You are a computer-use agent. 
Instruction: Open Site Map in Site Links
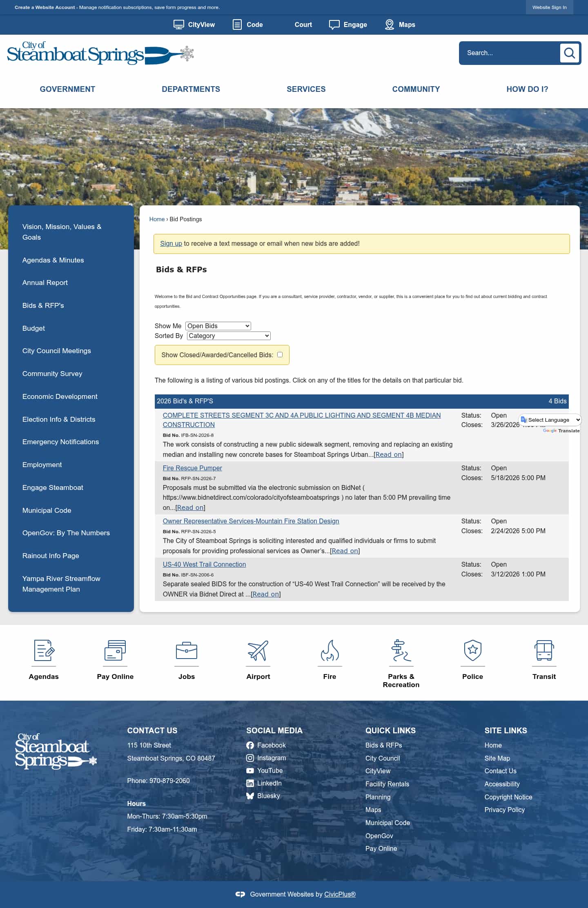[x=497, y=758]
